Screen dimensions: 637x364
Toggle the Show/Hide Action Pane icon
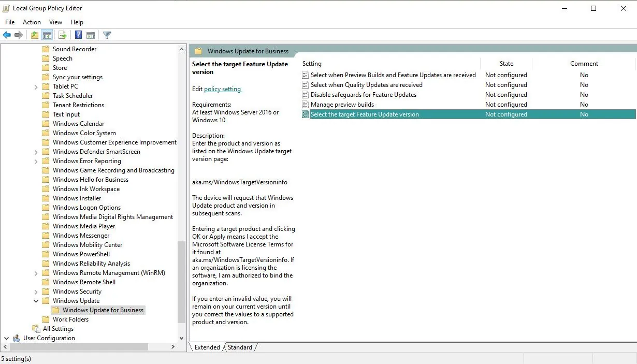(91, 35)
